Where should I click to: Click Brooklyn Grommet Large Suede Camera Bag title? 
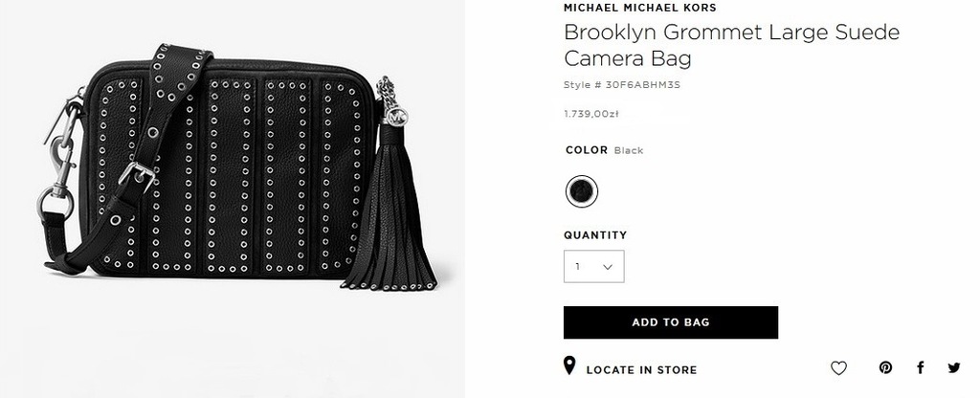pyautogui.click(x=731, y=44)
